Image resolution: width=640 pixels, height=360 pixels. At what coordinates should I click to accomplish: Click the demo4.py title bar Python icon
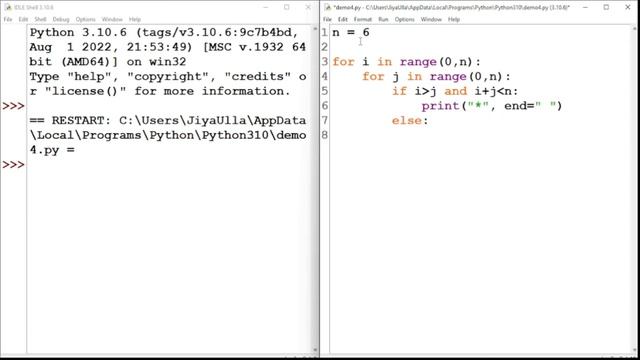tap(327, 7)
